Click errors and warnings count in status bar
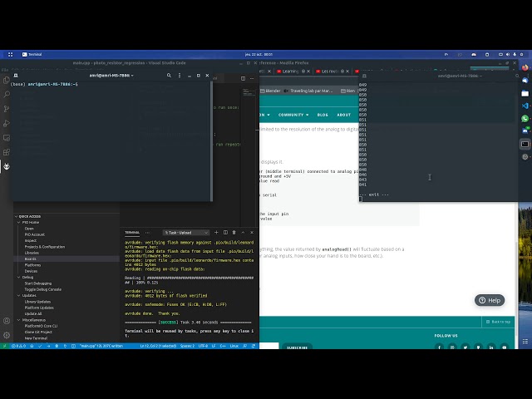The height and width of the screenshot is (399, 532). pos(18,346)
